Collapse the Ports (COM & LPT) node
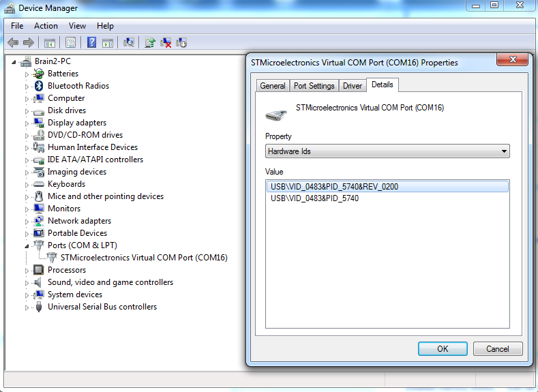538x392 pixels. 27,246
